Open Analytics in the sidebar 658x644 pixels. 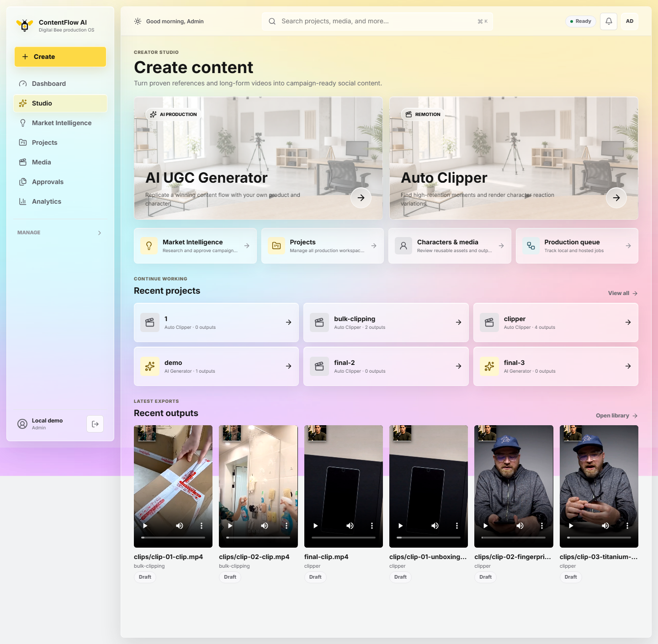60,201
